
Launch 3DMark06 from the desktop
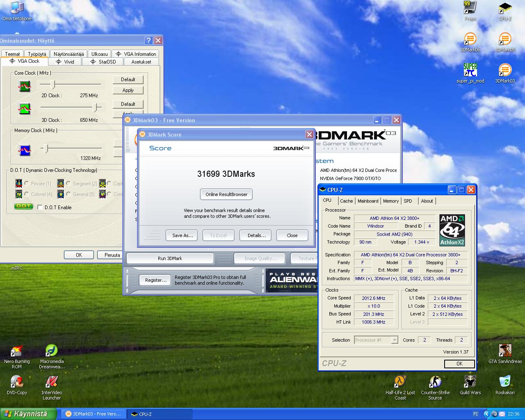(x=470, y=42)
